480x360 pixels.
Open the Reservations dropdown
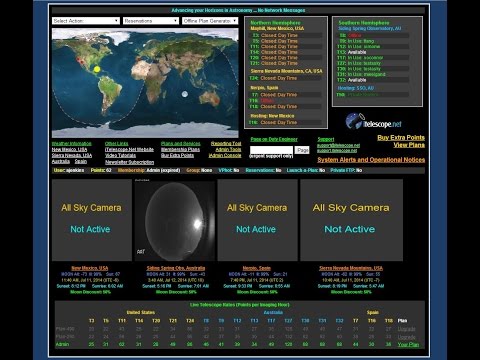[x=151, y=21]
